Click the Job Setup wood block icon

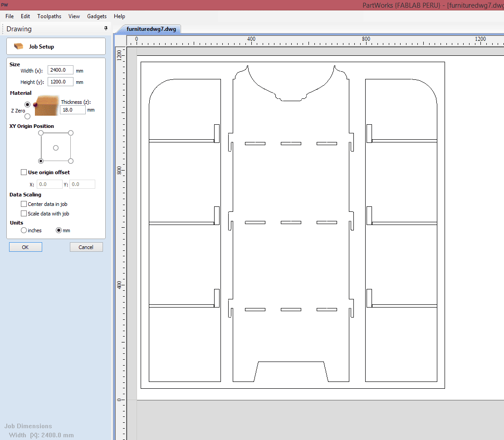tap(19, 46)
